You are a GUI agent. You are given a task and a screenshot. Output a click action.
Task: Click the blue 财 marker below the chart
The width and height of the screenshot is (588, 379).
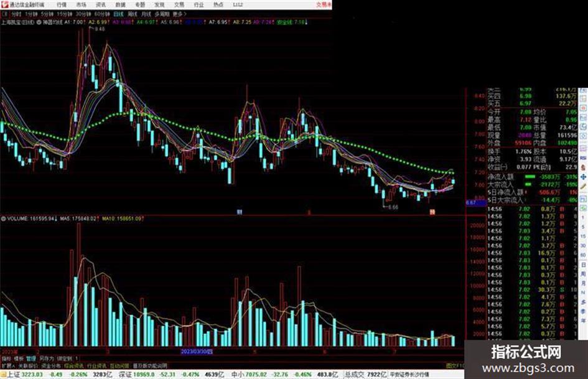click(x=240, y=212)
